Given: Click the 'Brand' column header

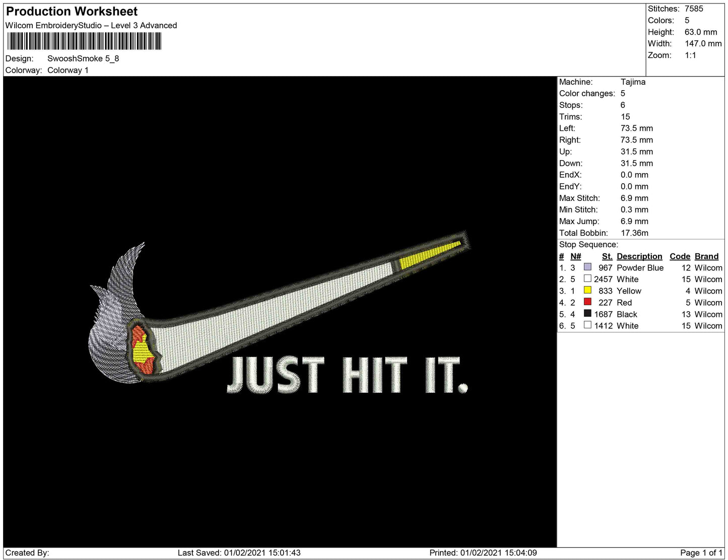Looking at the screenshot, I should (706, 256).
